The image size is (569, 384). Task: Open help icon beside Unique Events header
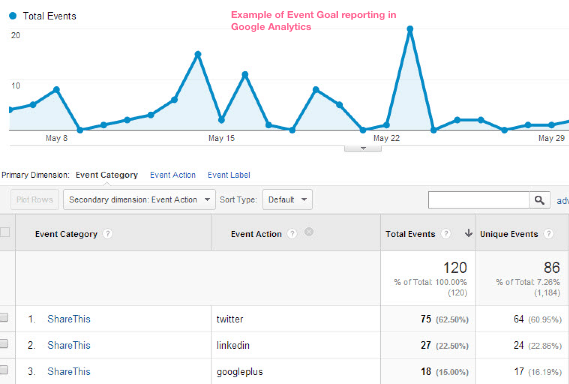tap(548, 234)
